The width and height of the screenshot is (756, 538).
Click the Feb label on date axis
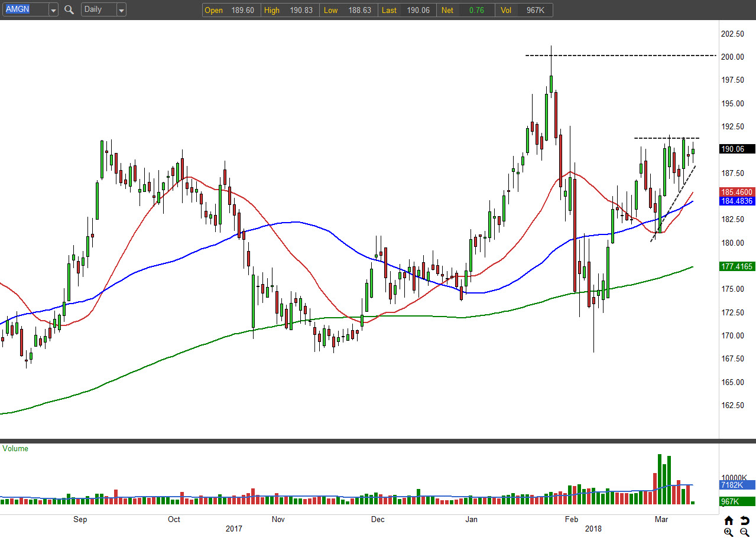pos(572,520)
